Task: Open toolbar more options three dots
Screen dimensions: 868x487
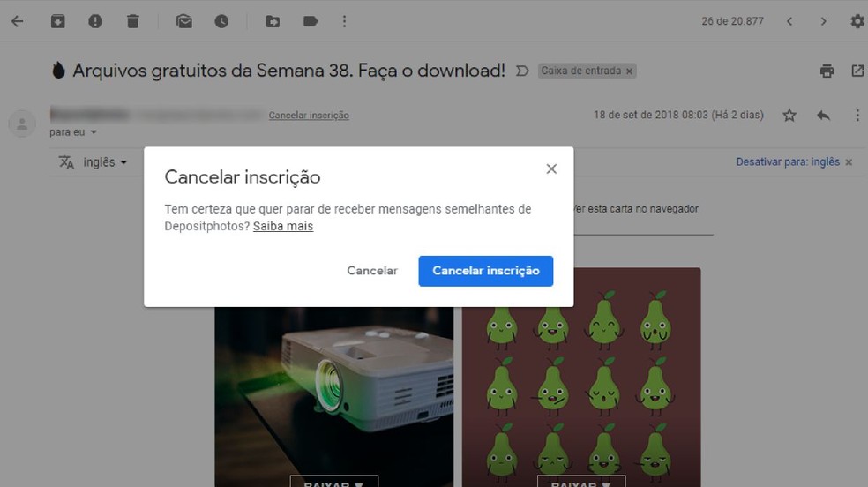Action: (344, 21)
